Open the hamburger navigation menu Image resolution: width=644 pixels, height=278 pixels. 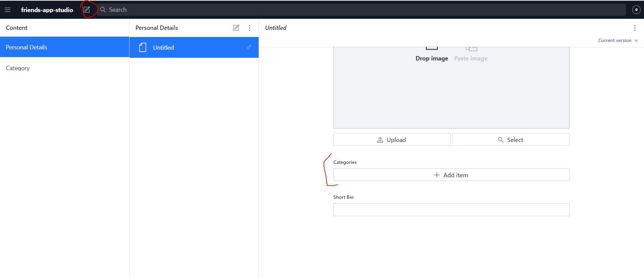[x=7, y=10]
